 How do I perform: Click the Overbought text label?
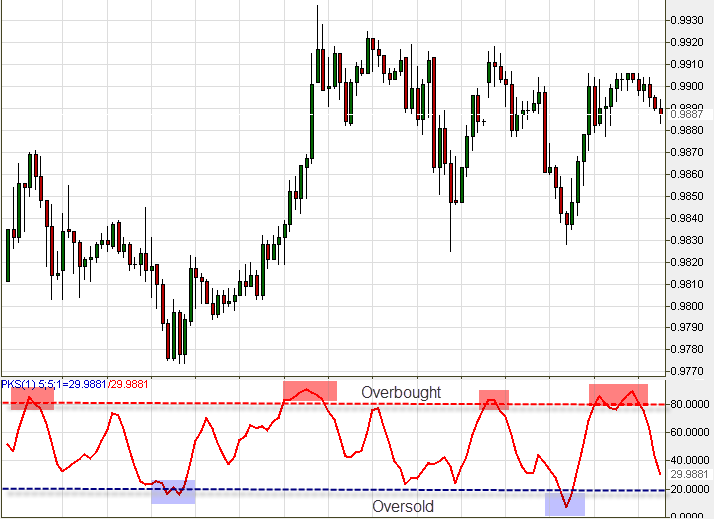[x=401, y=392]
